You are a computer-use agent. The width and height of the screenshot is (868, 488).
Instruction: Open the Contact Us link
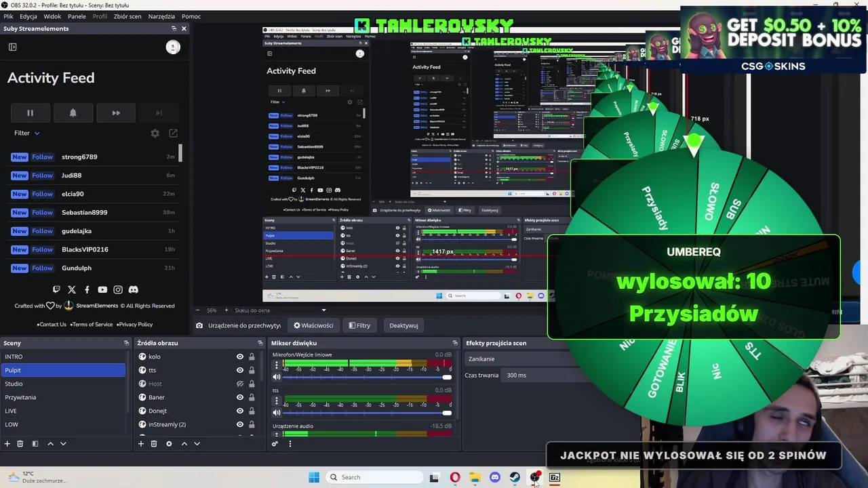coord(52,325)
